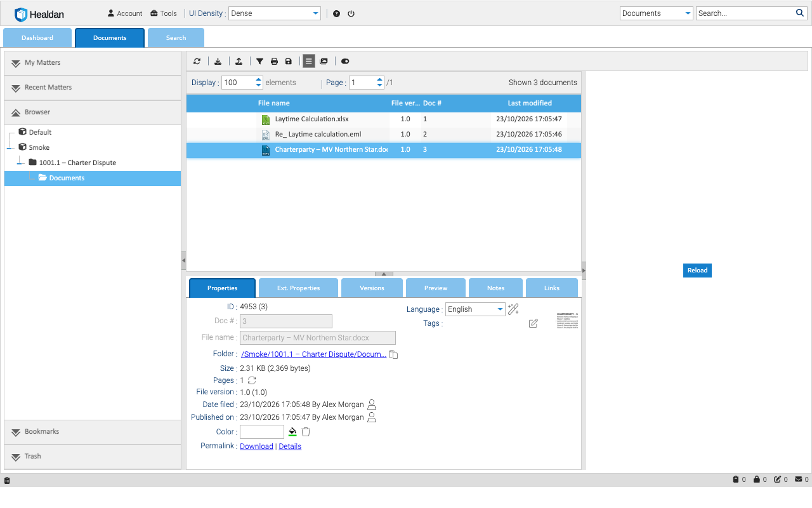
Task: Open the Notes tab
Action: pos(495,288)
